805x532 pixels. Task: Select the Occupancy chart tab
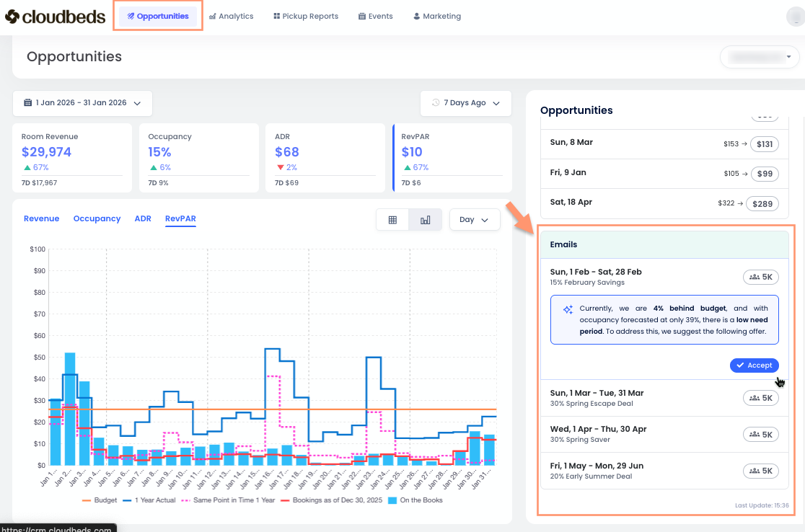(97, 218)
